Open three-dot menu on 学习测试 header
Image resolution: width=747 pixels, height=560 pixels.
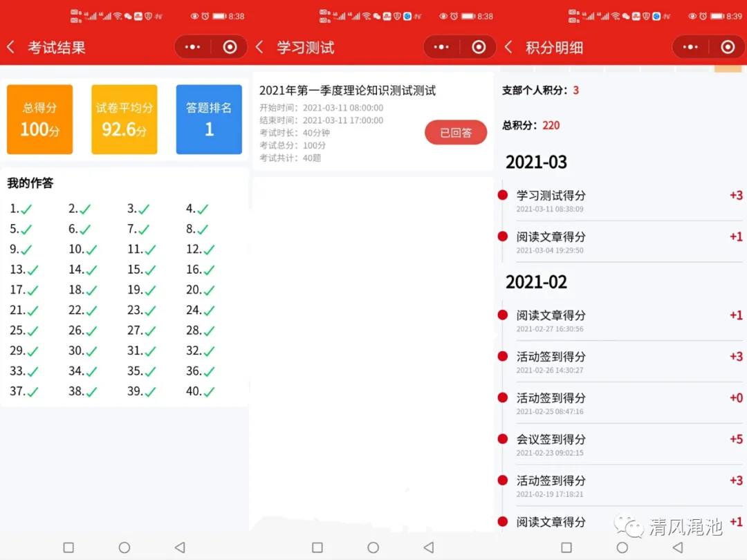[442, 47]
